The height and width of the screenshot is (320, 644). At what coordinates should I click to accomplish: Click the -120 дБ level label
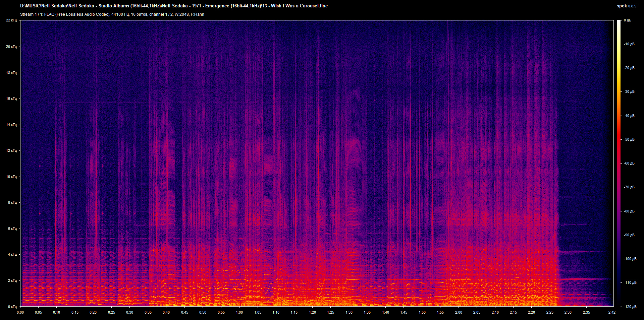point(630,307)
